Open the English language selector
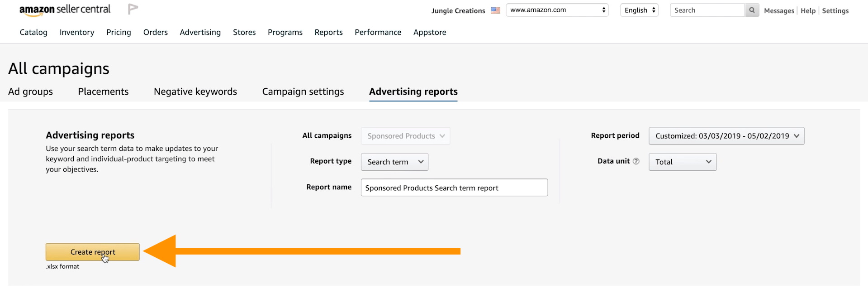The width and height of the screenshot is (868, 289). (x=639, y=10)
